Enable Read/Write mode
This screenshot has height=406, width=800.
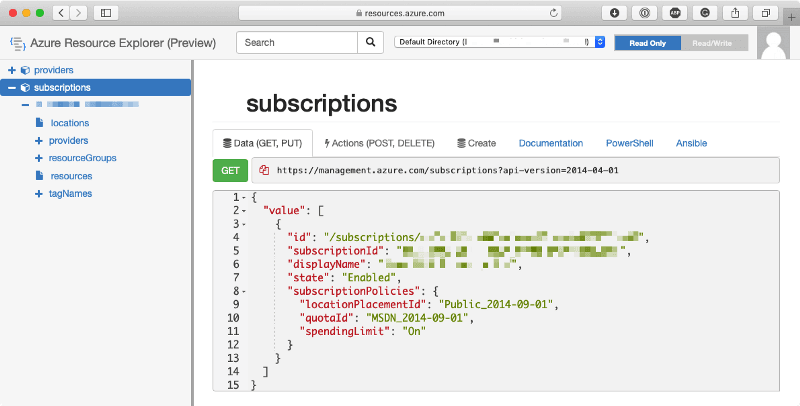pyautogui.click(x=714, y=43)
